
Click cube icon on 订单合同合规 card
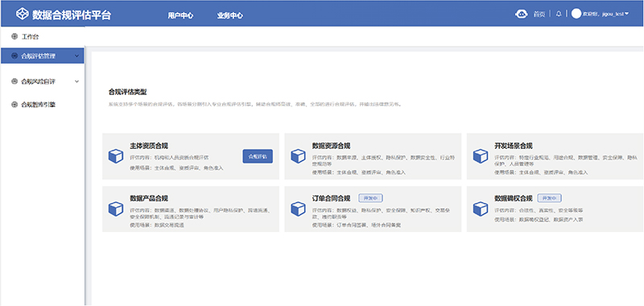[298, 209]
